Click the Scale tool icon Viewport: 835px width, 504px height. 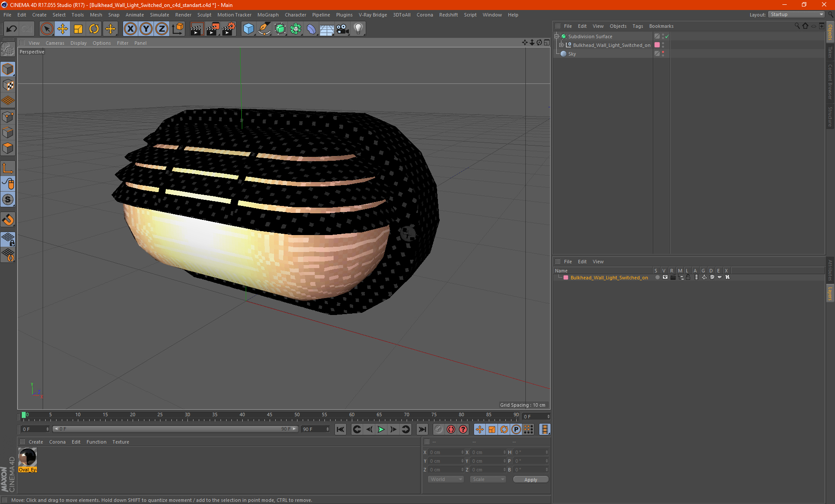pos(77,29)
